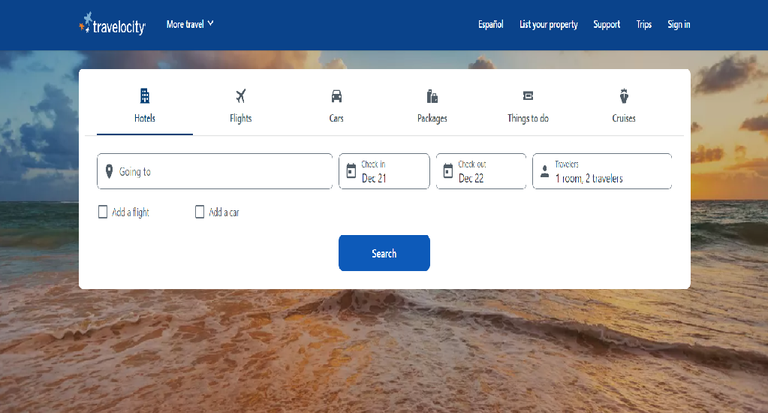The height and width of the screenshot is (413, 768).
Task: Click the Flights airplane icon
Action: coord(240,96)
